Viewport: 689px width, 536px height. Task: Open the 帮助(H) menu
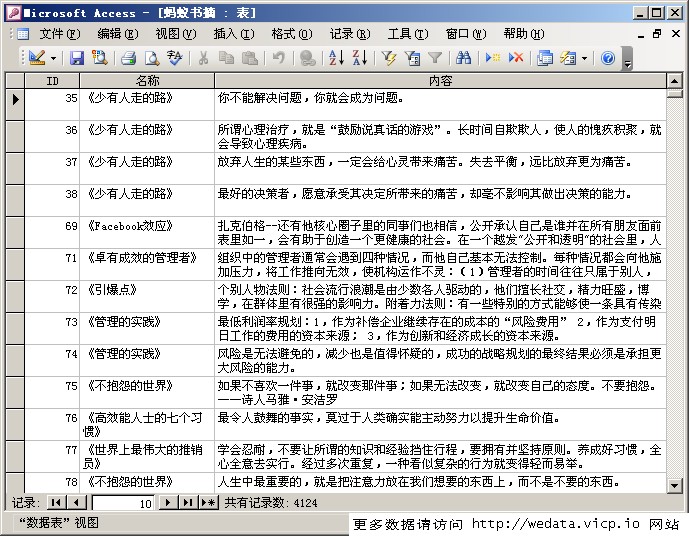[x=524, y=34]
